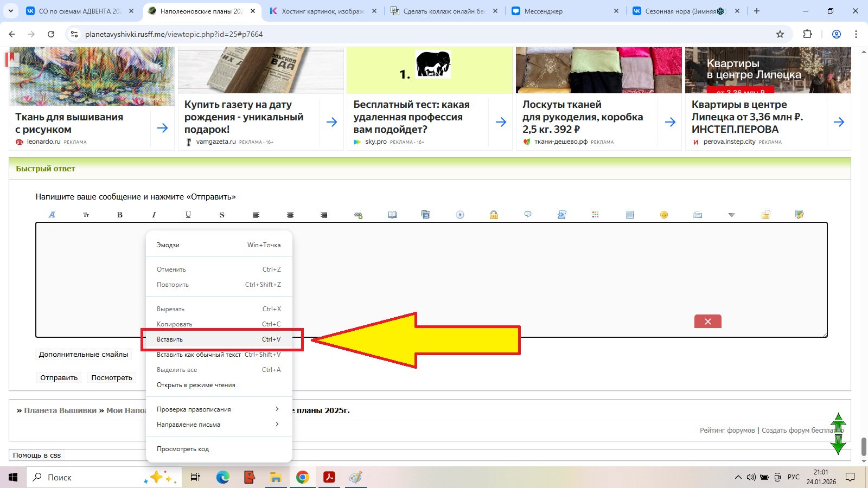The height and width of the screenshot is (488, 868).
Task: Apply strikethrough text formatting
Action: pyautogui.click(x=222, y=215)
